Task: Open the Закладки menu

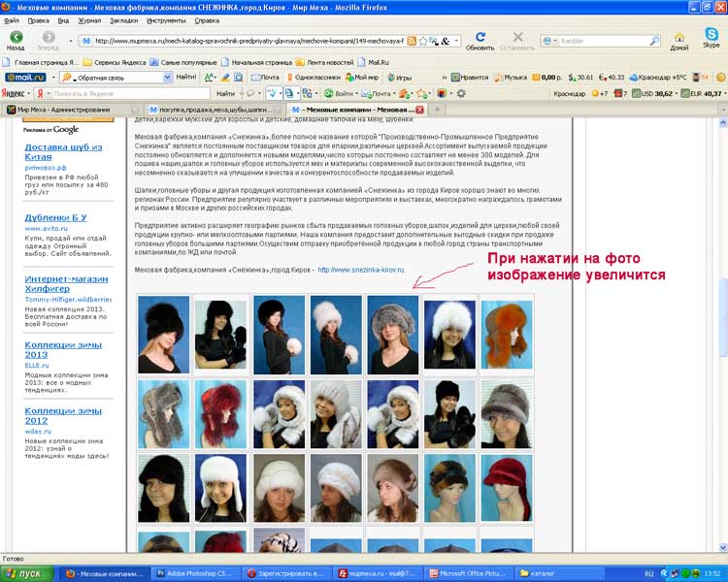Action: click(x=123, y=20)
